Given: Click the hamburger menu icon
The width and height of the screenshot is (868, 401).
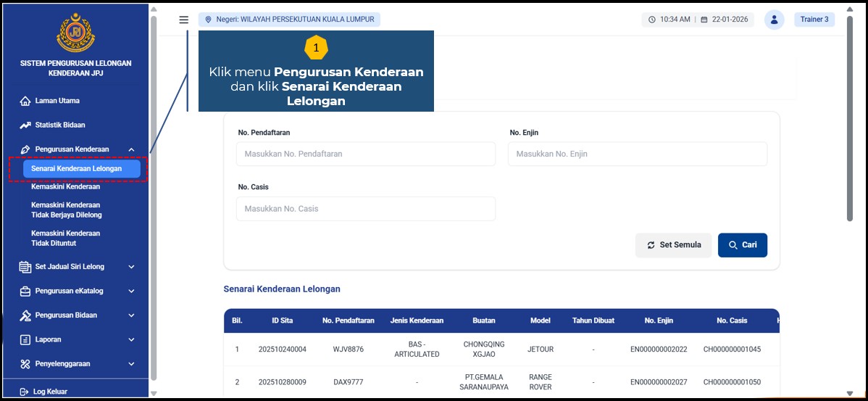Looking at the screenshot, I should 184,20.
